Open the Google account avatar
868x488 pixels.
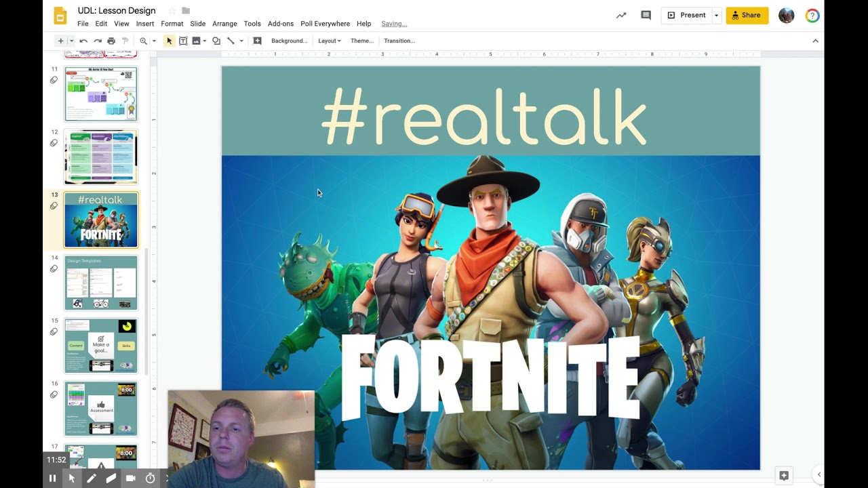tap(787, 16)
